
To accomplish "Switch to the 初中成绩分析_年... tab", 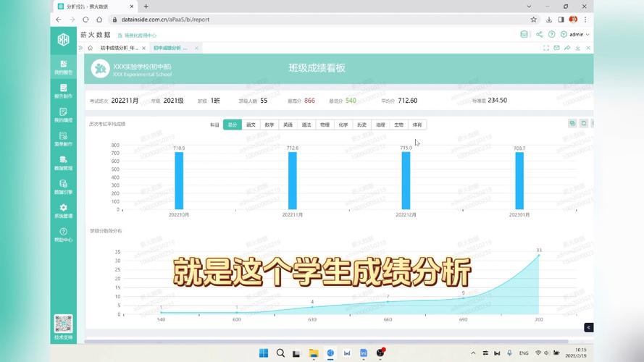I will click(x=119, y=48).
